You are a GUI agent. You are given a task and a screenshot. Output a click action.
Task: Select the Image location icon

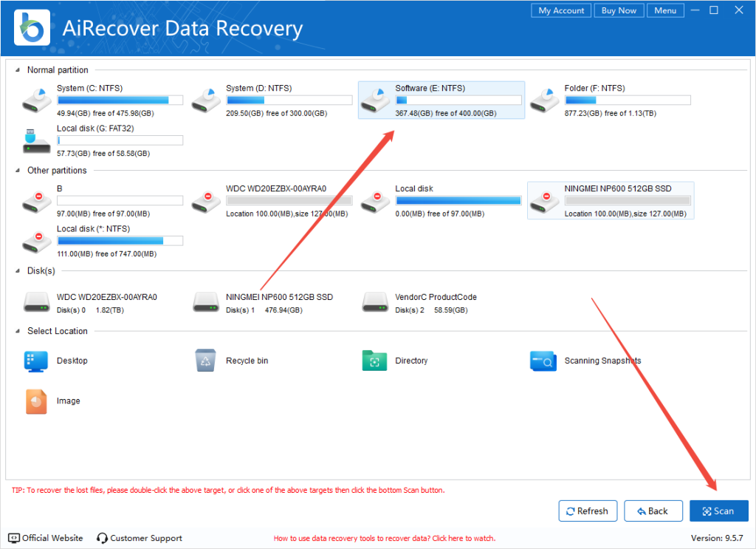click(37, 401)
